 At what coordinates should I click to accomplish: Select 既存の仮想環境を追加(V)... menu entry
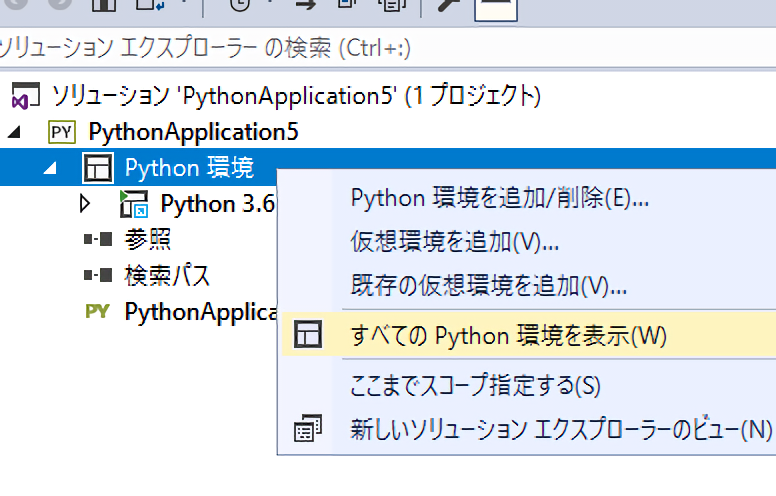pyautogui.click(x=489, y=286)
